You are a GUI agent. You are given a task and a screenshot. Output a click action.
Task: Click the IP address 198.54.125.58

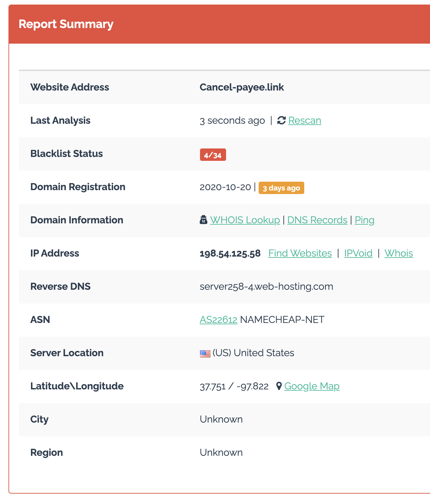click(x=230, y=253)
